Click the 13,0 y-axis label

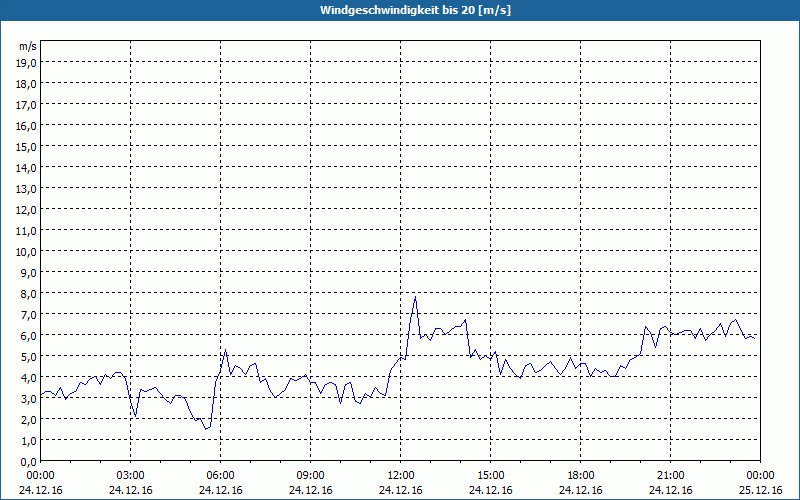pyautogui.click(x=26, y=189)
